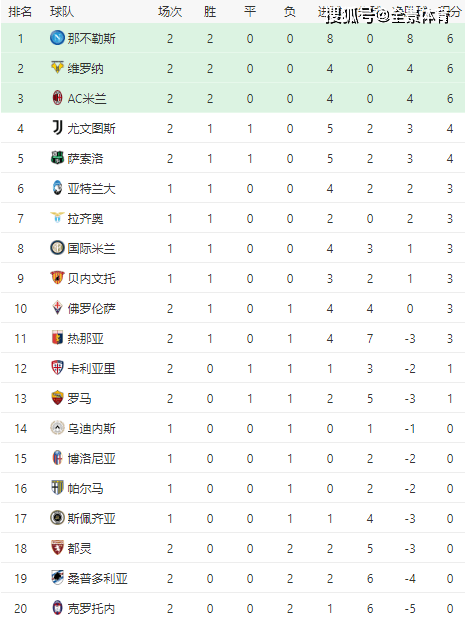Click the Roma club crest icon
This screenshot has width=465, height=621.
[x=57, y=398]
